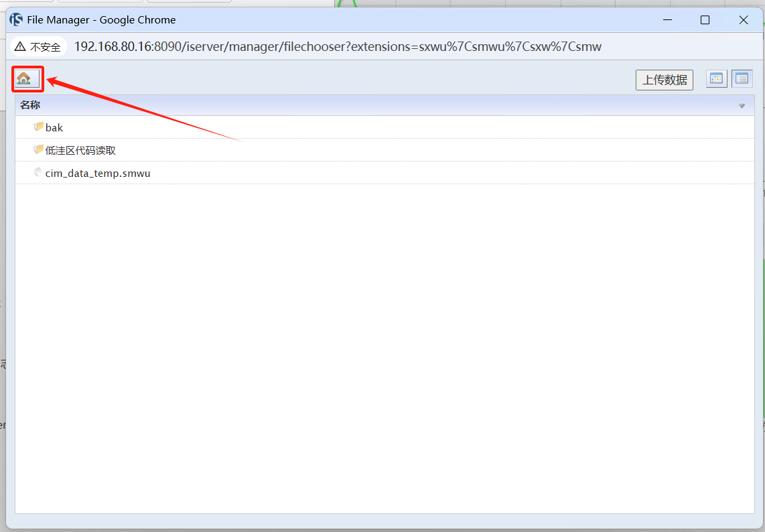Viewport: 765px width, 532px height.
Task: Click the 不安全 site security label
Action: coord(46,47)
